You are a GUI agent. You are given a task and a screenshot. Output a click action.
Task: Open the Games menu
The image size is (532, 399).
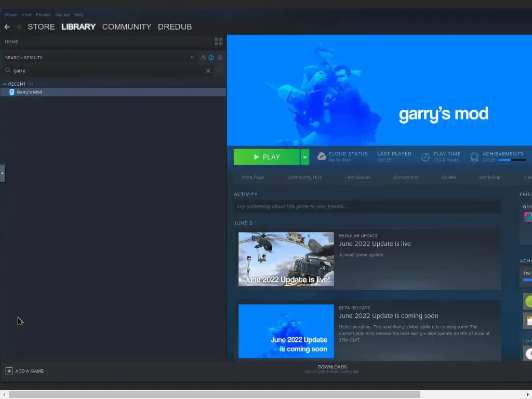[x=62, y=15]
